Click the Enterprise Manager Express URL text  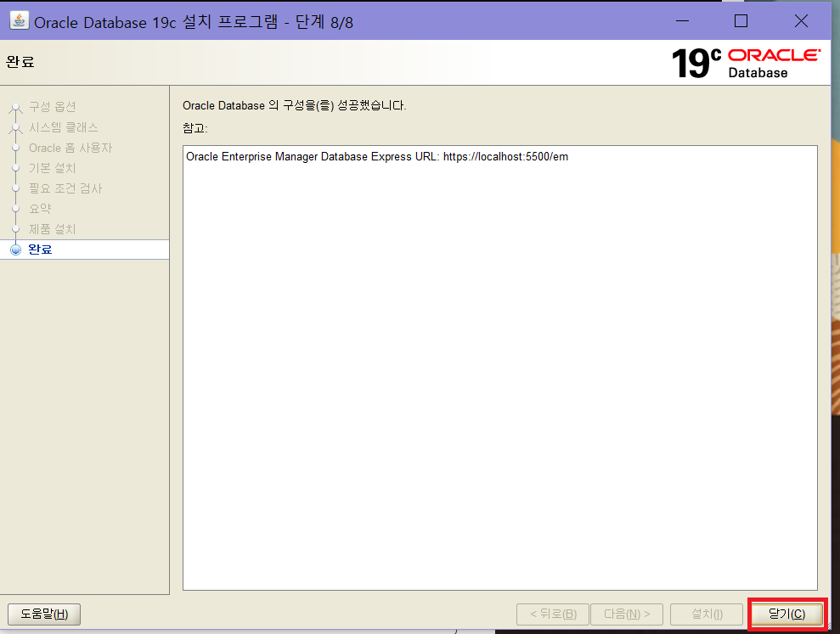pos(377,157)
